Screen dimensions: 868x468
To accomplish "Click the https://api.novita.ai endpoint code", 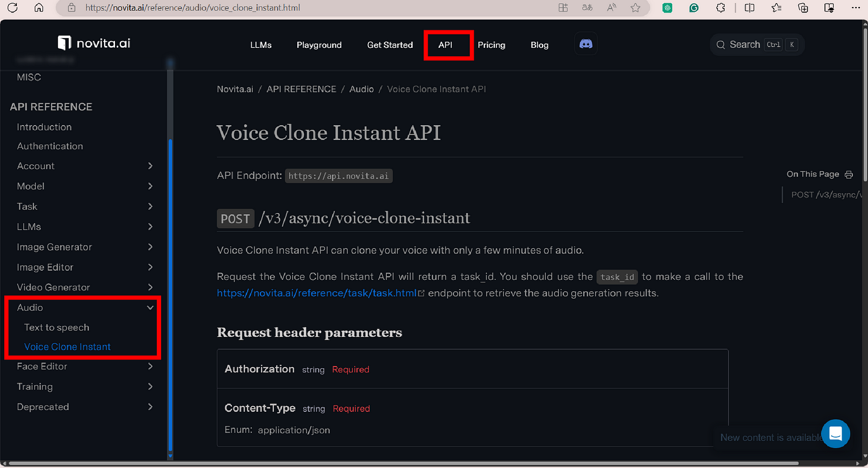I will coord(339,176).
